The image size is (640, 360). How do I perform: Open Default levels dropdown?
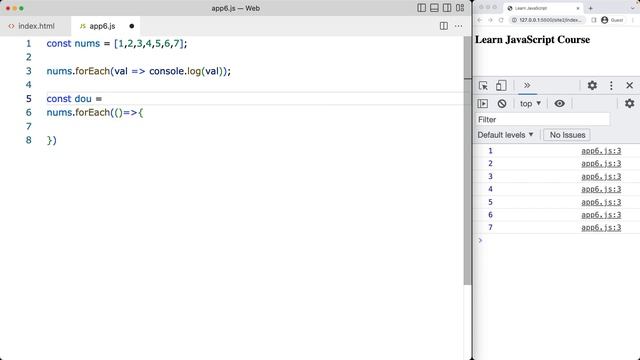[505, 135]
